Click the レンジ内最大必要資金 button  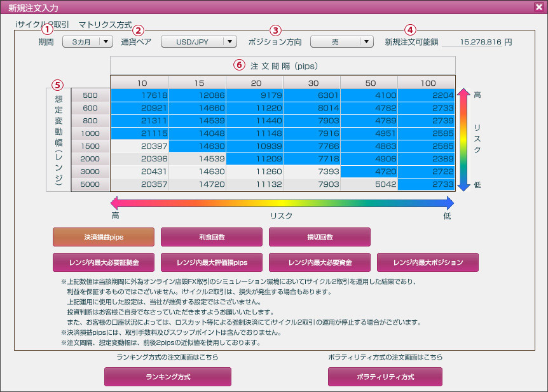[x=320, y=262]
